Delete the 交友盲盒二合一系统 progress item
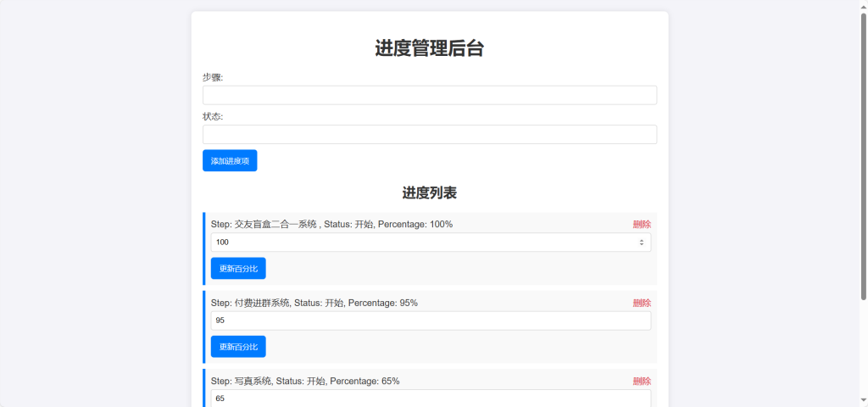Viewport: 868px width, 407px height. point(641,225)
